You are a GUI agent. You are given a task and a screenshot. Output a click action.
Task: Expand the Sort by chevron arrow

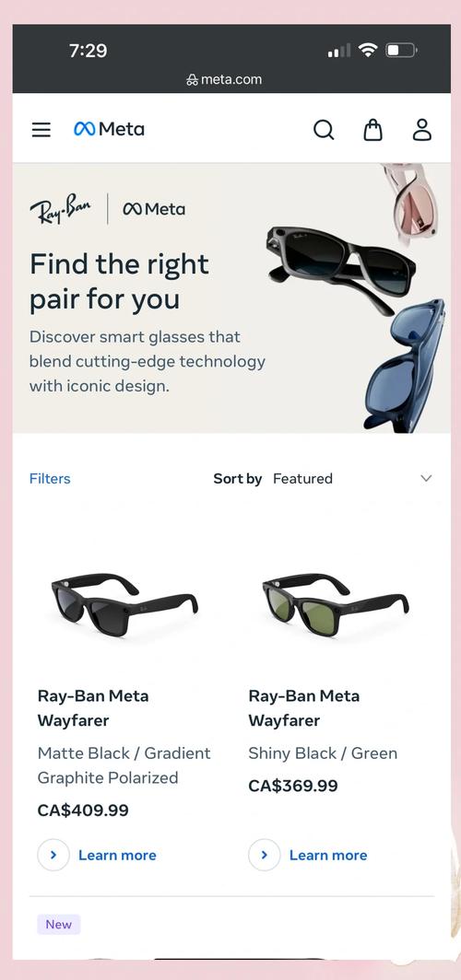point(426,478)
